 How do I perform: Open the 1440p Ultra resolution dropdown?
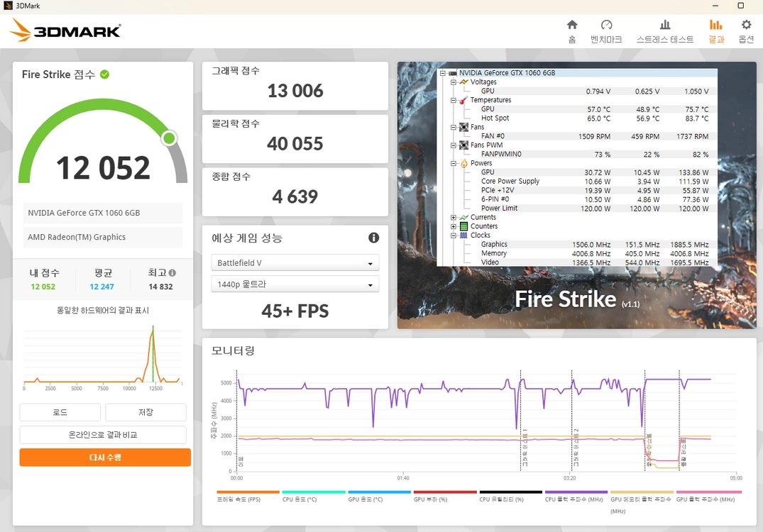pos(295,284)
